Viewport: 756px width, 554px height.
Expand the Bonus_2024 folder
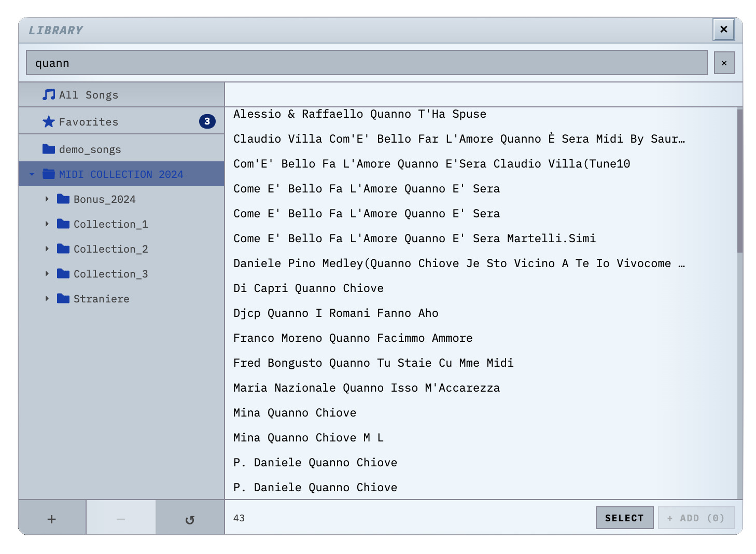click(x=47, y=199)
